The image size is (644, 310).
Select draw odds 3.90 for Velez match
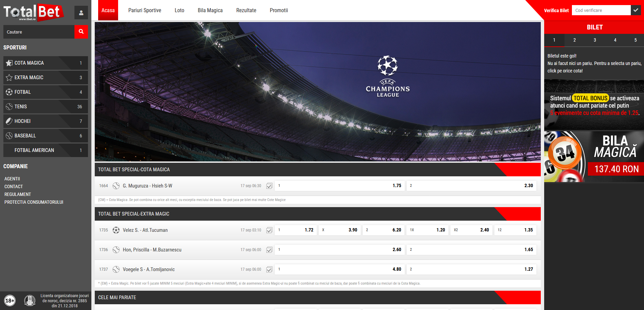tap(339, 230)
